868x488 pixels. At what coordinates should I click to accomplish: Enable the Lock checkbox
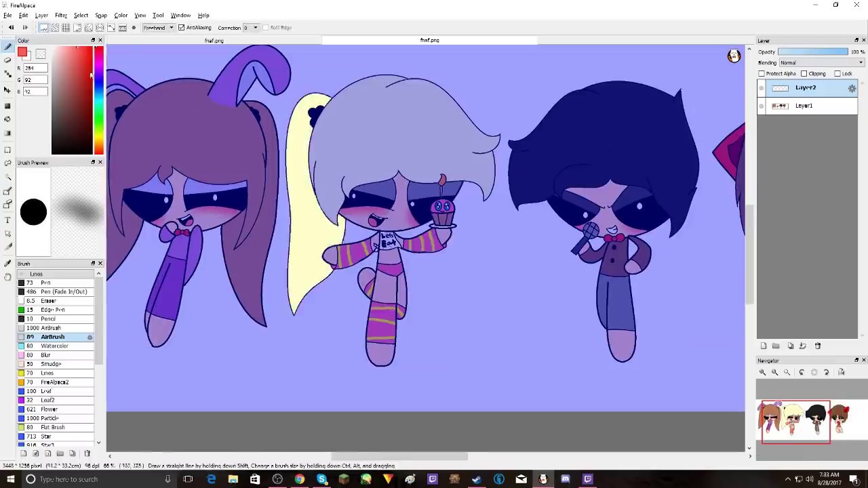tap(837, 74)
